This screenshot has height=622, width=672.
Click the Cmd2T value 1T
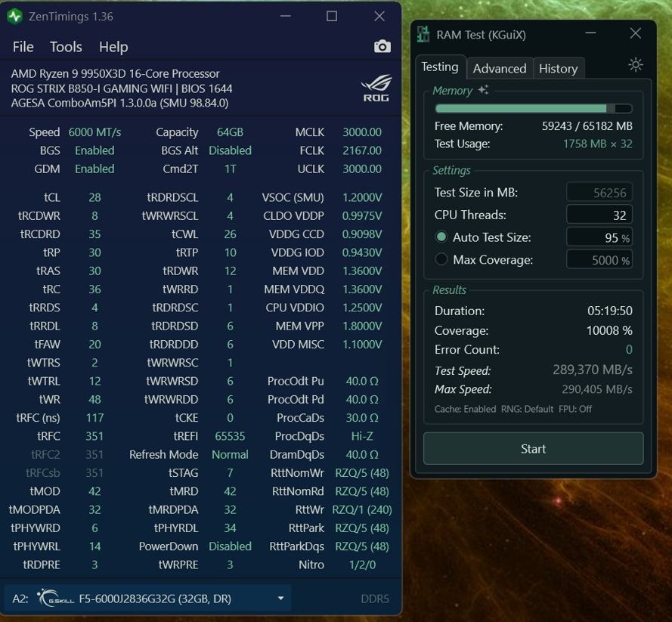pos(230,169)
